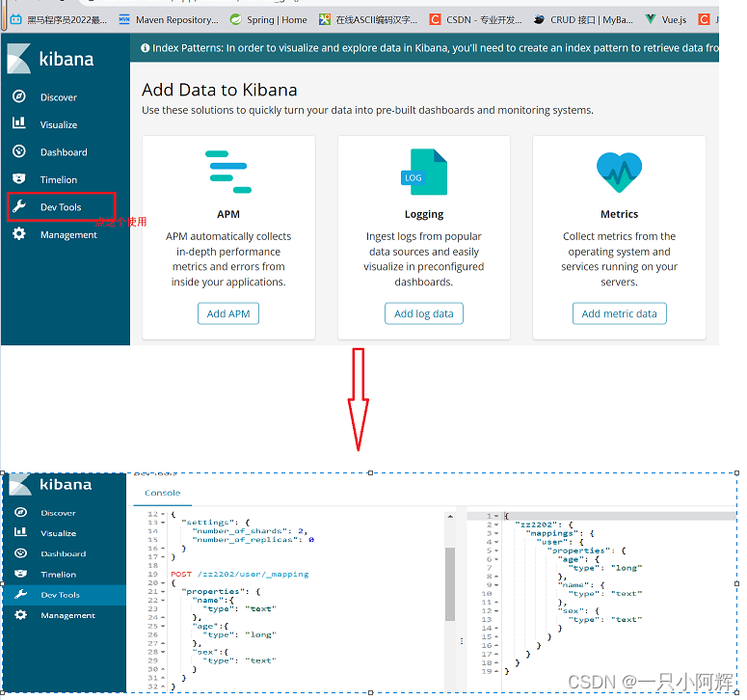This screenshot has height=700, width=747.
Task: Select Dashboard gauge icon in Console screenshot sidebar
Action: [20, 553]
